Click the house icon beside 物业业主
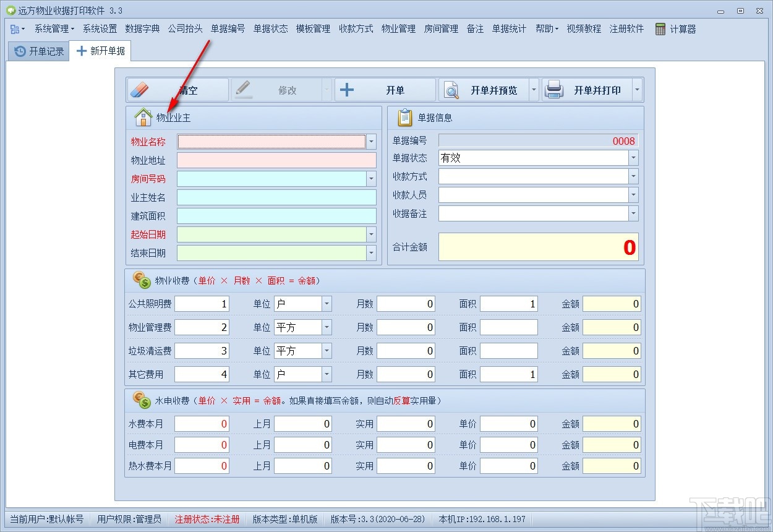 pyautogui.click(x=142, y=116)
